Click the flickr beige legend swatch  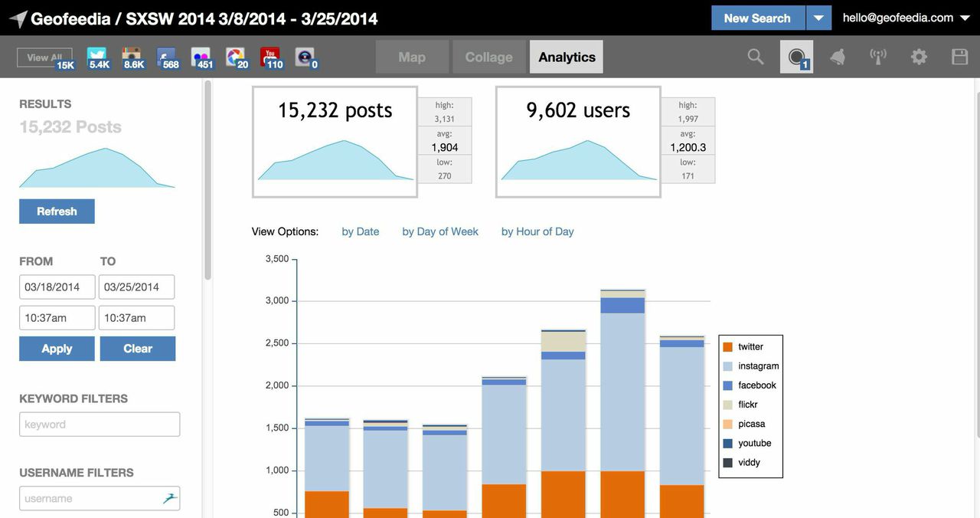click(x=728, y=405)
